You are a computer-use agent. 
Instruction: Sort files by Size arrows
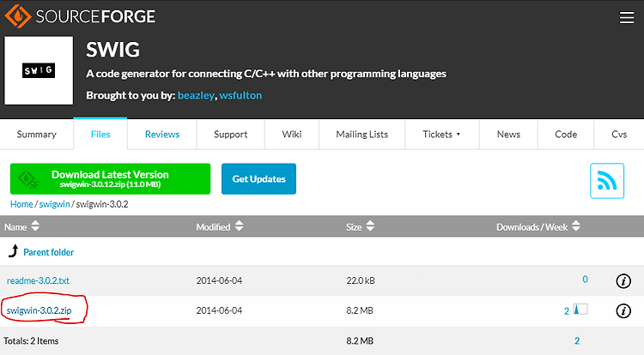click(370, 226)
